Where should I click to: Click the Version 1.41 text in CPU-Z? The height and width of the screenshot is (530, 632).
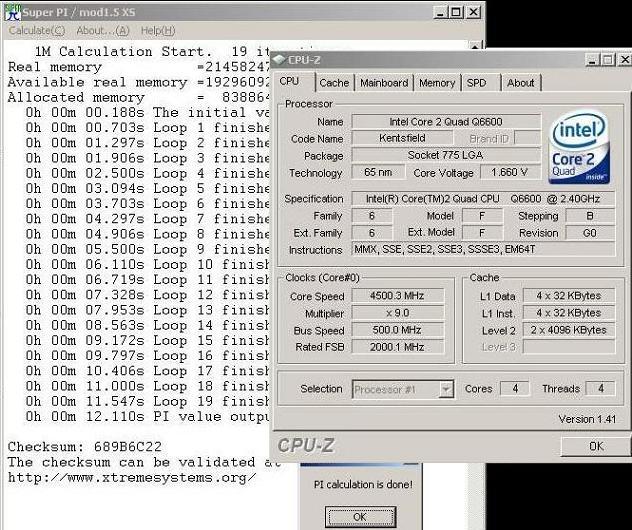(587, 419)
